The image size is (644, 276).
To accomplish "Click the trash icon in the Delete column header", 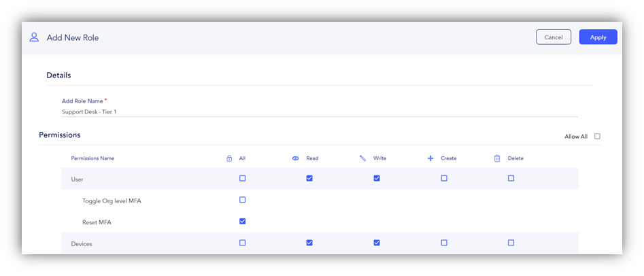I will (497, 158).
